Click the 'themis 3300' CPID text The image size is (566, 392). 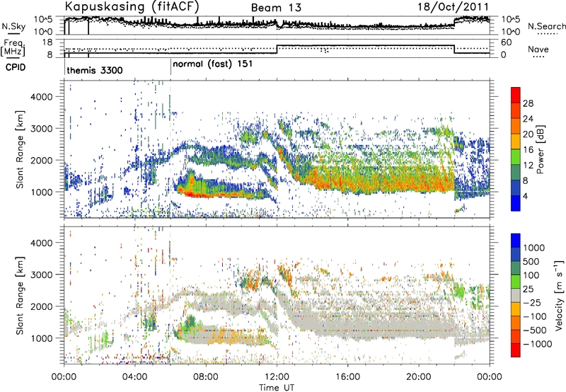click(x=95, y=70)
